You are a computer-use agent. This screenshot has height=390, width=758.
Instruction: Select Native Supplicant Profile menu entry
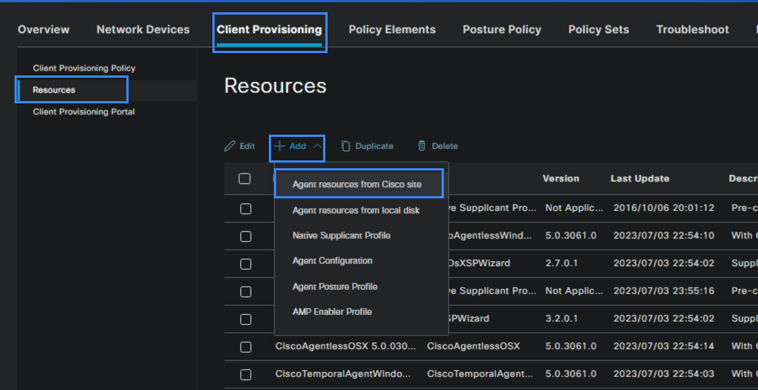341,236
